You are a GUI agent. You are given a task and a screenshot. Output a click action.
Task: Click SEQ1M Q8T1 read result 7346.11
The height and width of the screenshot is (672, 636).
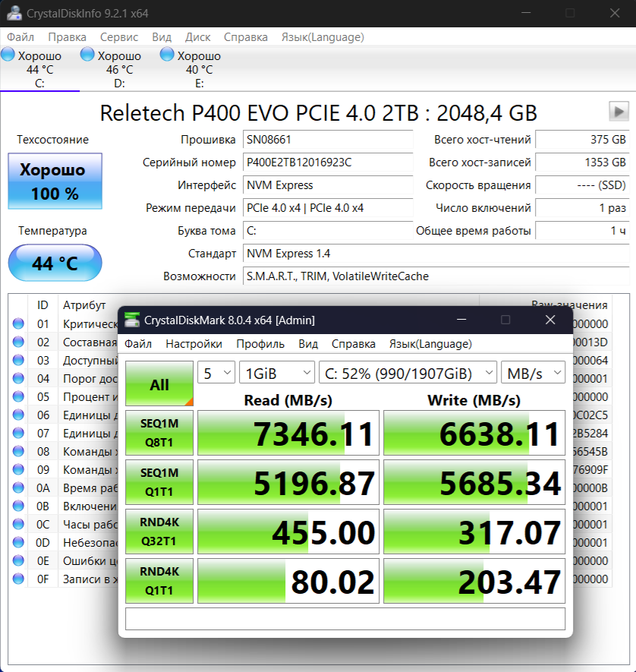(288, 432)
